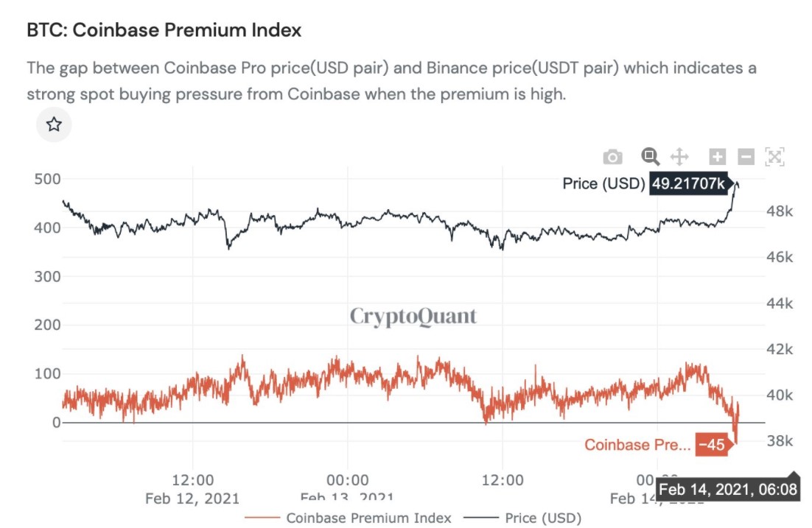Click the star icon to favorite this chart

click(x=52, y=124)
